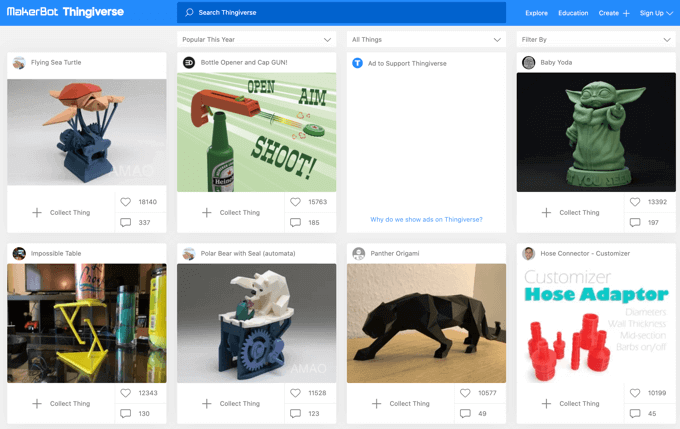Open the Education menu
Image resolution: width=680 pixels, height=429 pixels.
tap(573, 13)
